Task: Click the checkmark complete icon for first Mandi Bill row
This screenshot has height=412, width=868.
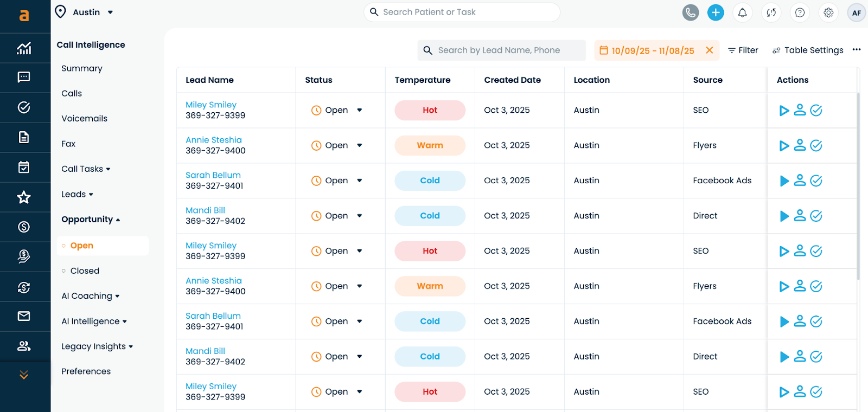Action: tap(816, 216)
